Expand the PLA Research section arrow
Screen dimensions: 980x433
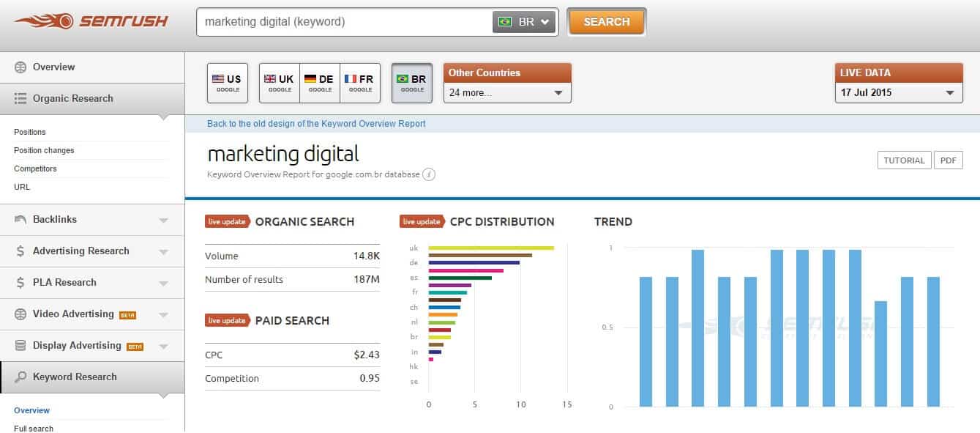point(164,283)
